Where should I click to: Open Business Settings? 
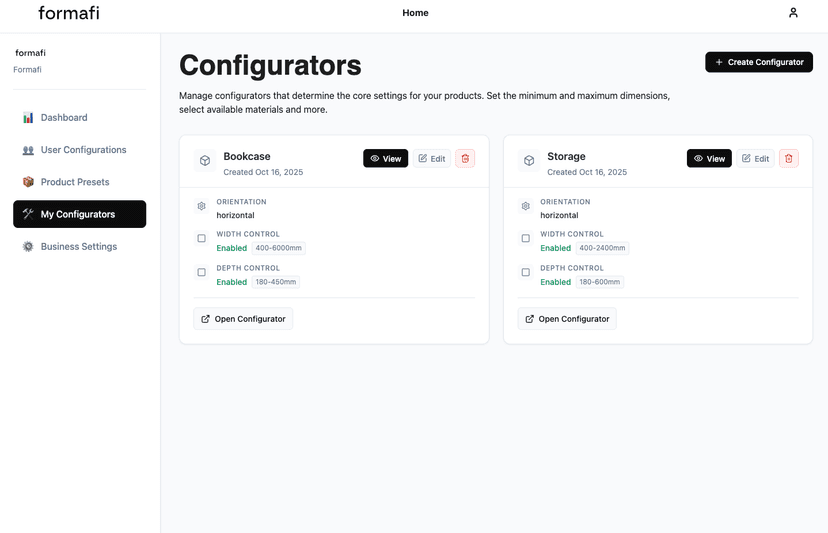(x=79, y=247)
